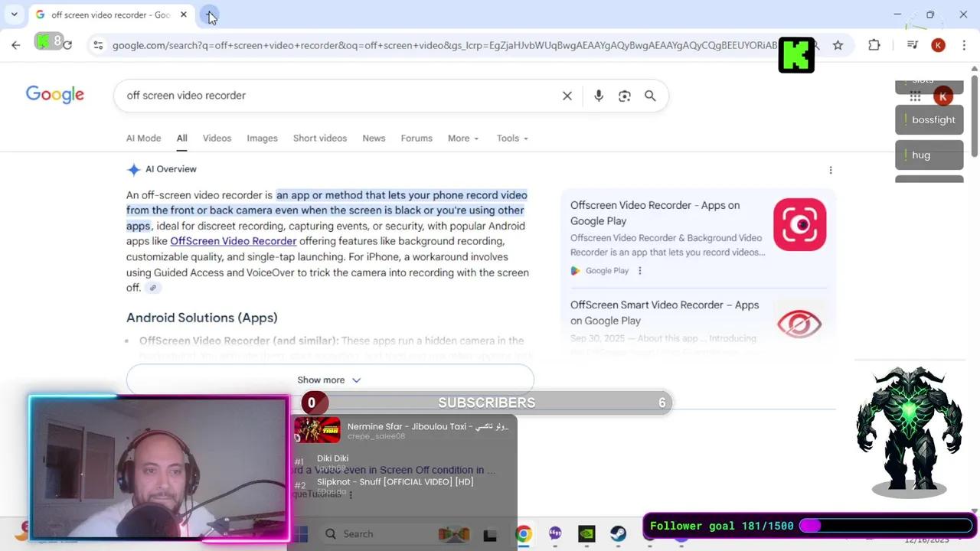The width and height of the screenshot is (980, 551).
Task: Click the Android Solutions (Apps) heading
Action: [202, 318]
